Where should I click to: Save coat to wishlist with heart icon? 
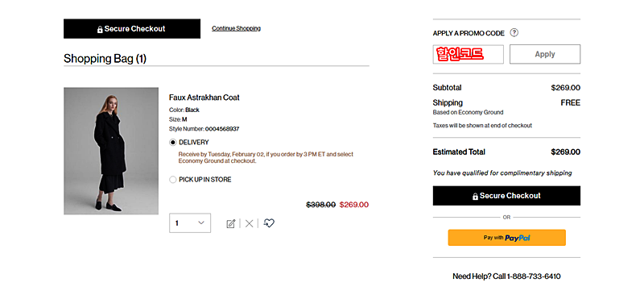269,223
